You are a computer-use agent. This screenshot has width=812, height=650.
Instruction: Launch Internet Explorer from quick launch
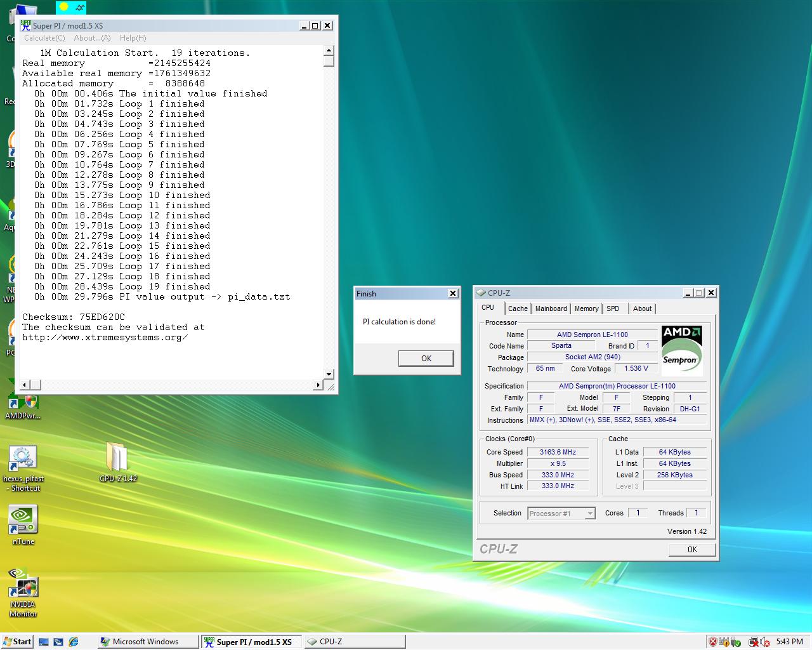click(74, 642)
